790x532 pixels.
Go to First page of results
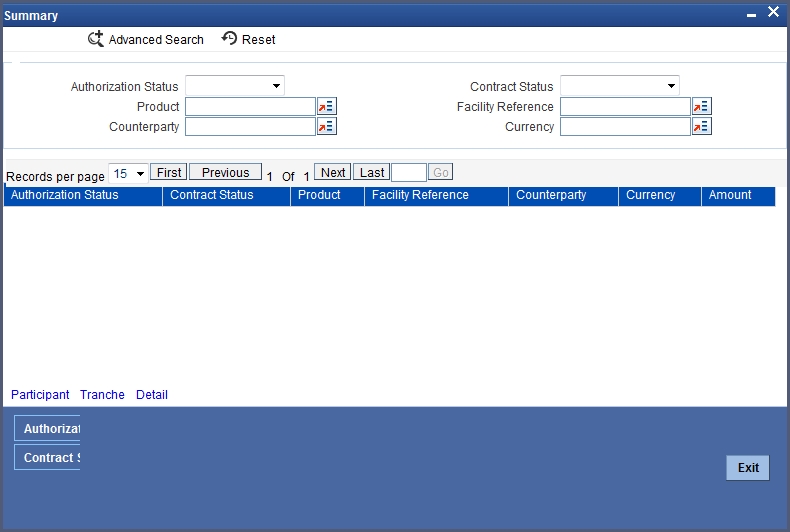169,172
